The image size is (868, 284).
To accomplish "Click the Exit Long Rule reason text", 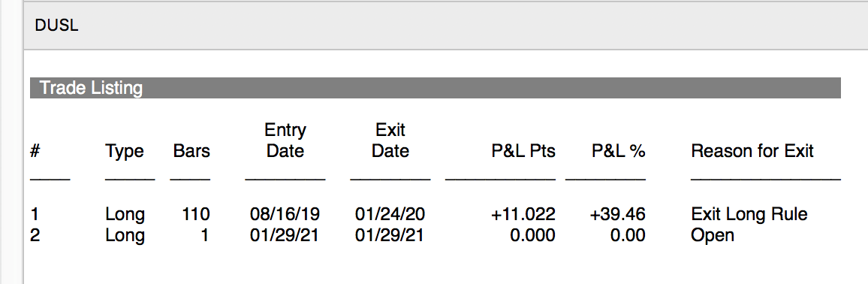I will click(x=749, y=214).
